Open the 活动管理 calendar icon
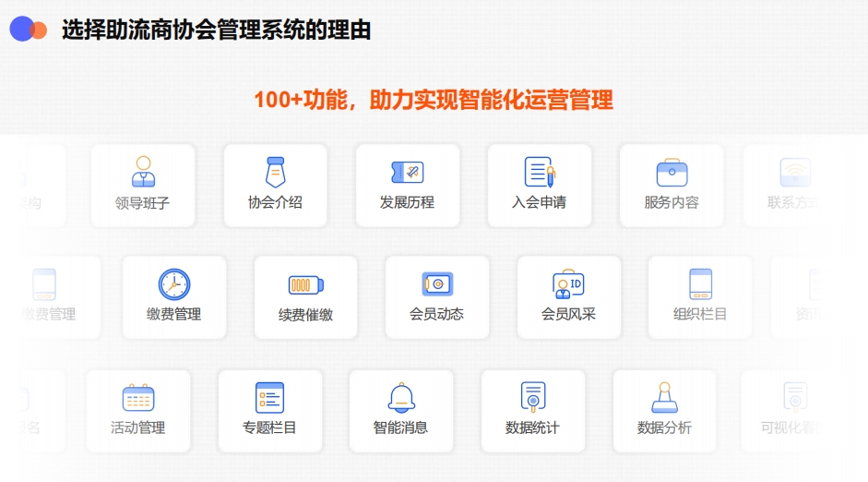 [138, 398]
